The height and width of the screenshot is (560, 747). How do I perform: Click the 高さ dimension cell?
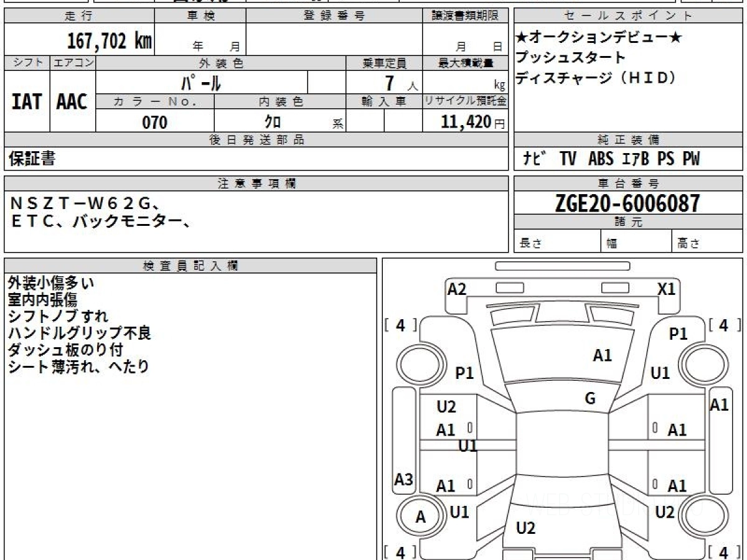[x=708, y=241]
